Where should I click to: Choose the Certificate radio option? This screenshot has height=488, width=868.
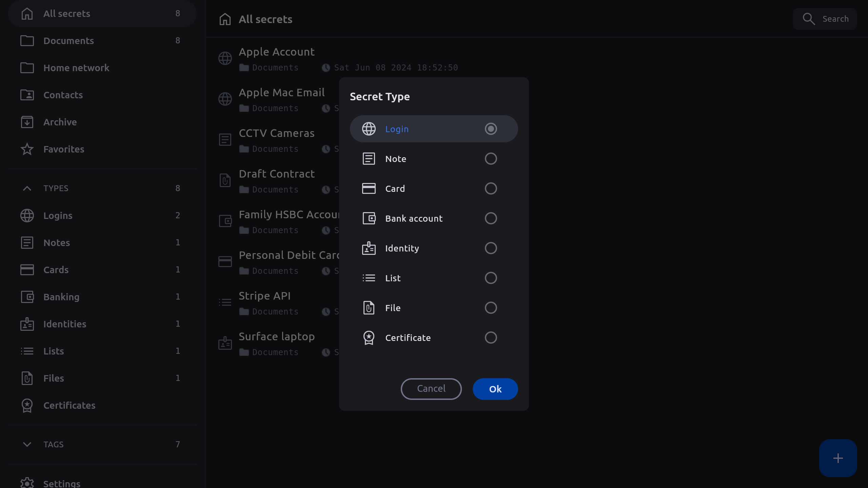coord(491,338)
